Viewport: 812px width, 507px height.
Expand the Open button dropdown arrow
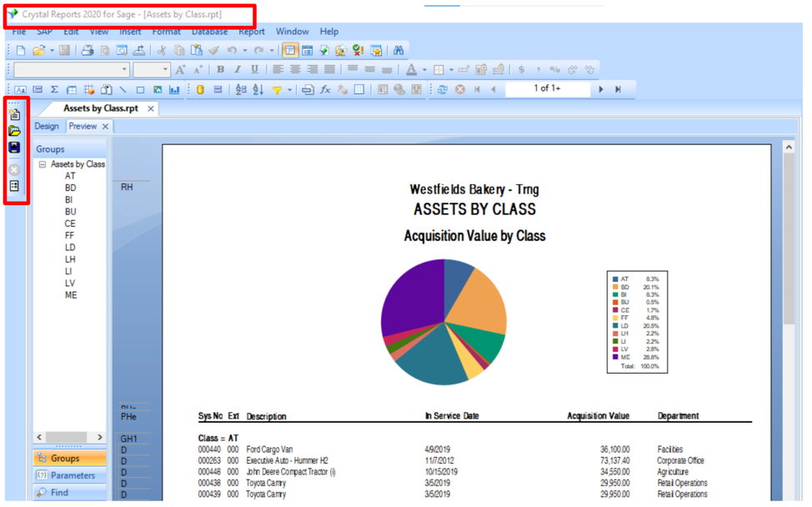pyautogui.click(x=52, y=50)
